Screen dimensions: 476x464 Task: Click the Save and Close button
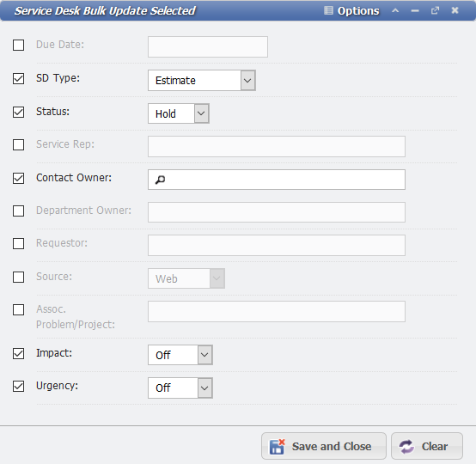tap(324, 446)
